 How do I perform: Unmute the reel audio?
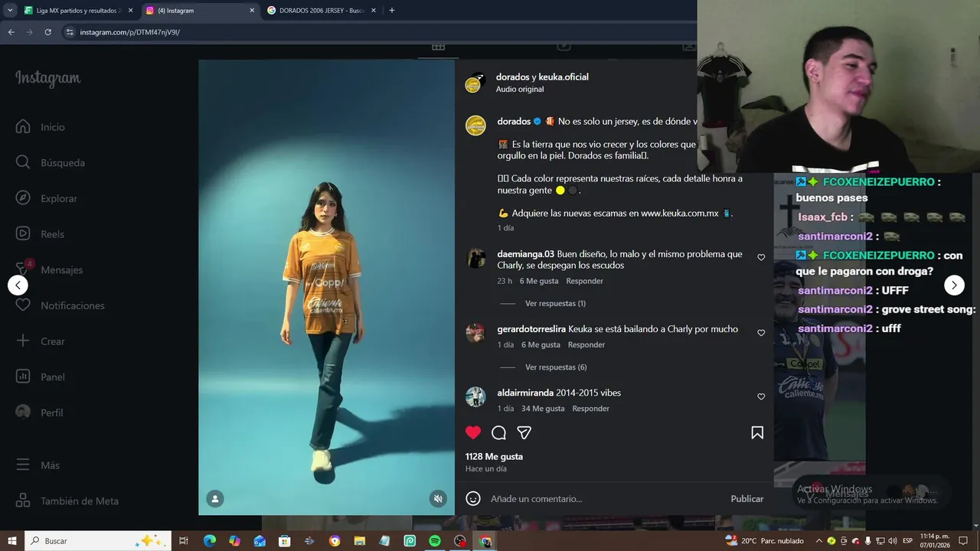coord(438,499)
